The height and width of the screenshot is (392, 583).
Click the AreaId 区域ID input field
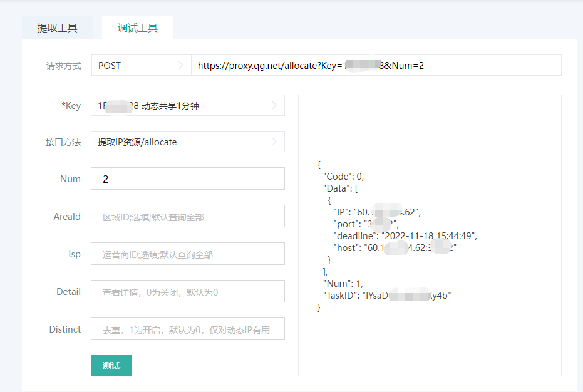188,217
